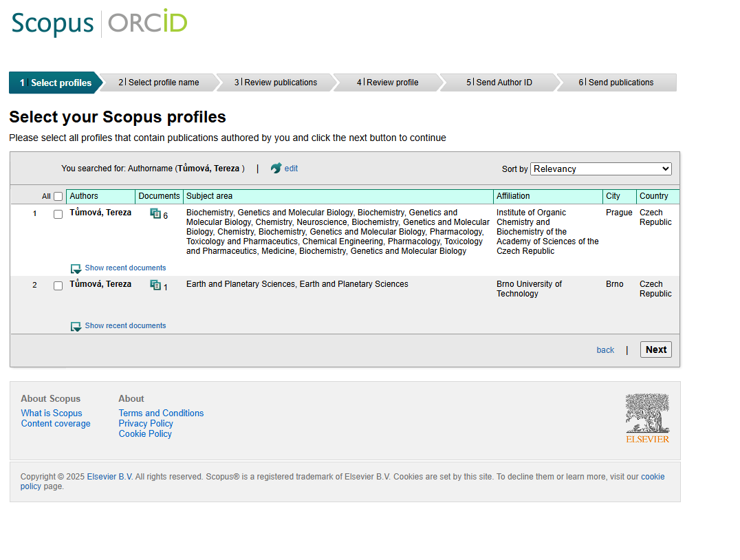Click the edit search link
This screenshot has width=740, height=560.
coord(291,169)
